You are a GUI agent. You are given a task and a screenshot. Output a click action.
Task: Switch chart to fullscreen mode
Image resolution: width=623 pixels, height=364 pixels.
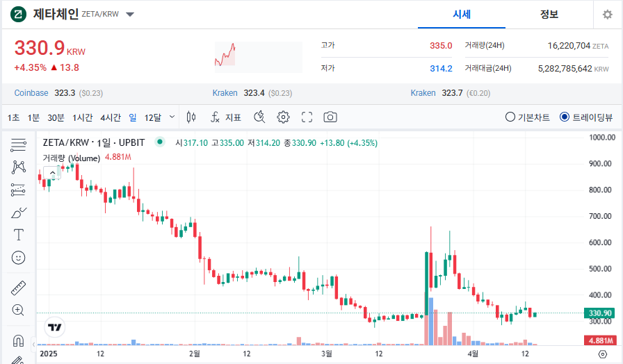click(307, 117)
